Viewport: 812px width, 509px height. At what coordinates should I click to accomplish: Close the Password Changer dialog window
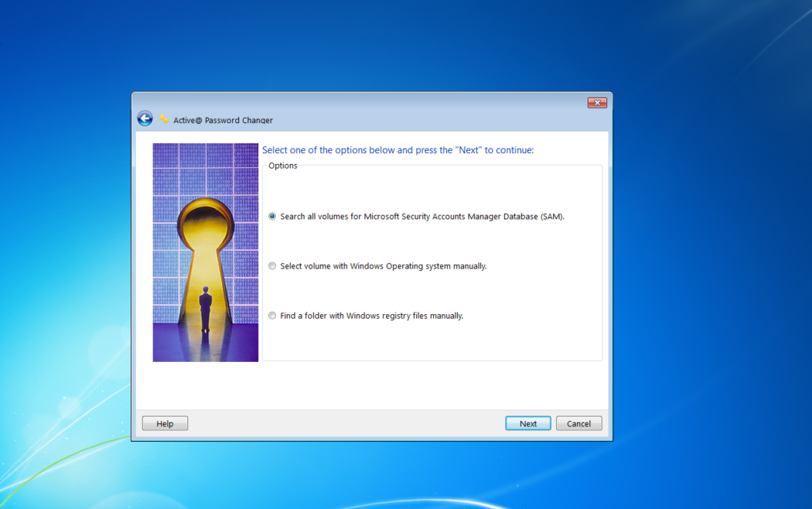597,103
